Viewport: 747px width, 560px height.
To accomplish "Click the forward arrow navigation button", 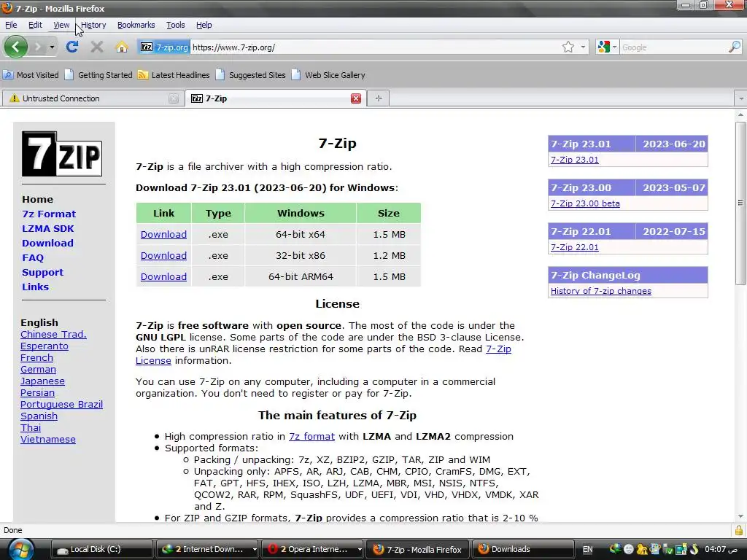I will (37, 47).
